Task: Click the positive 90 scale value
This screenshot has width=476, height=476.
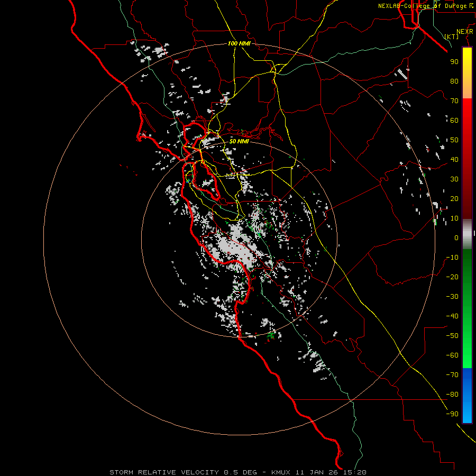Action: tap(454, 62)
